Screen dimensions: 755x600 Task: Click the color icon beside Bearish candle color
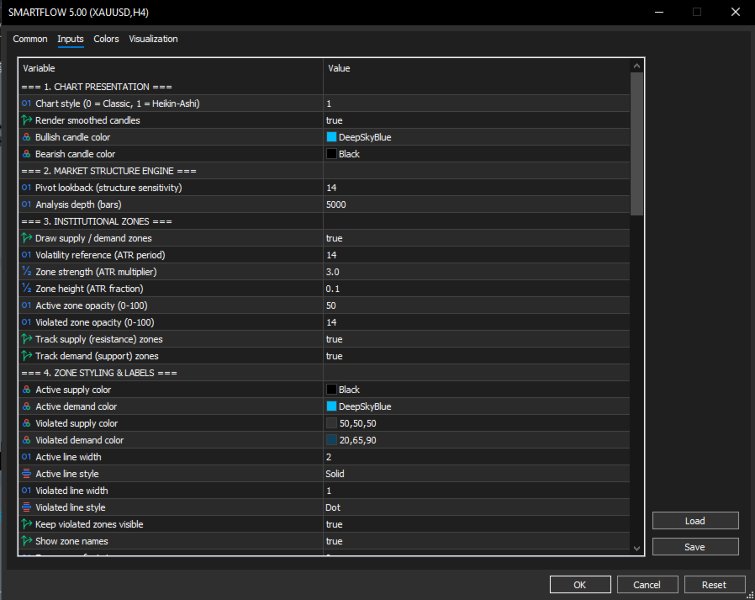pos(26,154)
